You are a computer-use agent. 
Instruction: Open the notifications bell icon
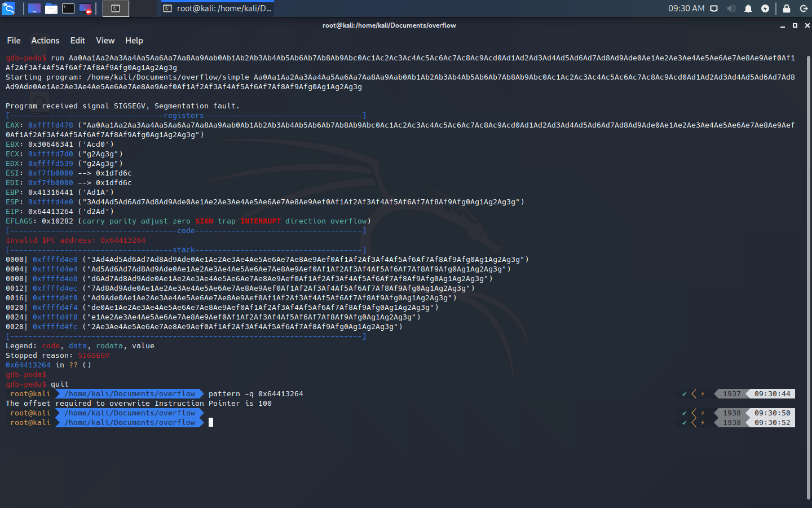coord(748,8)
